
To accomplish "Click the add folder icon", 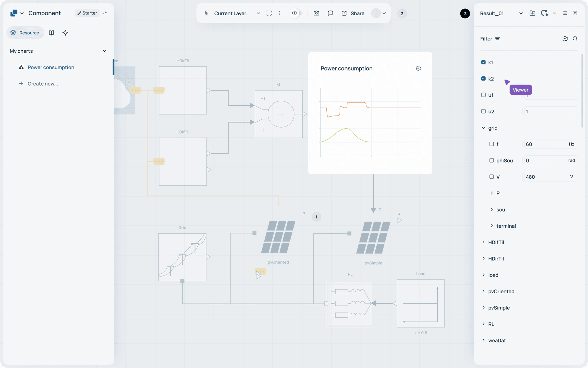I will click(532, 13).
